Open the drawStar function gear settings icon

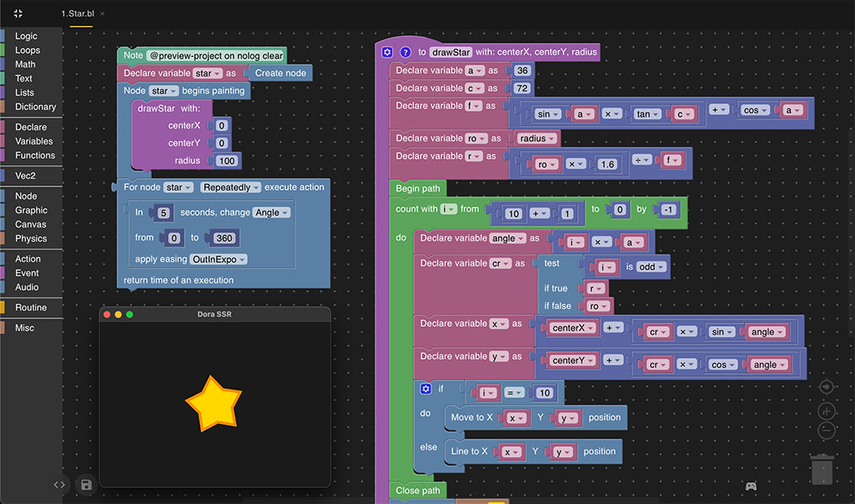click(x=387, y=52)
